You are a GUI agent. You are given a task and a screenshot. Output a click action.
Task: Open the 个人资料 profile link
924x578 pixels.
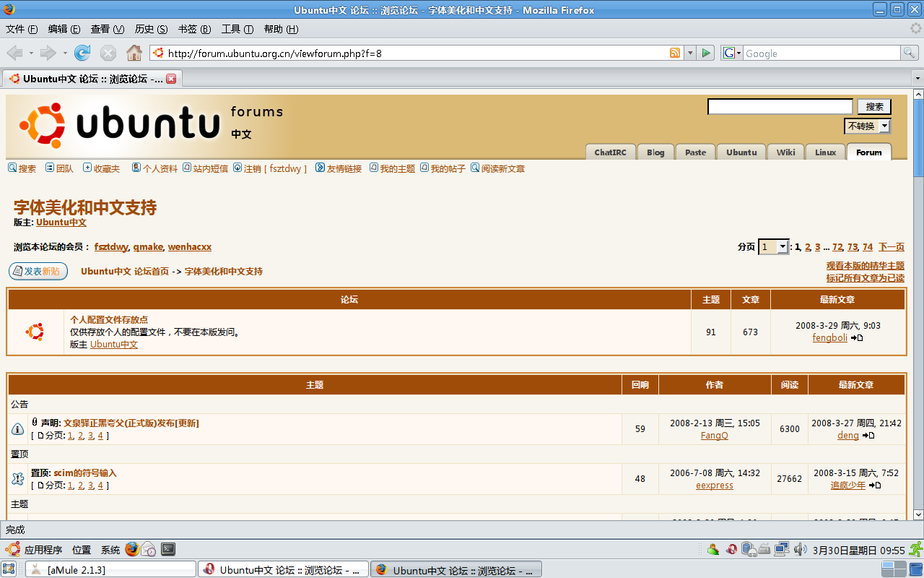coord(154,168)
